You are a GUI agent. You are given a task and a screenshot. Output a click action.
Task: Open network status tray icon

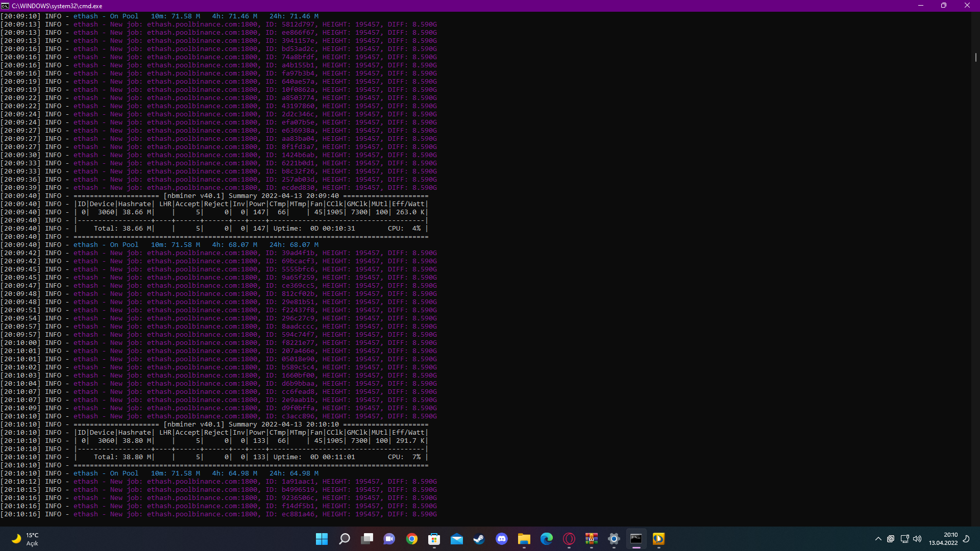click(904, 539)
